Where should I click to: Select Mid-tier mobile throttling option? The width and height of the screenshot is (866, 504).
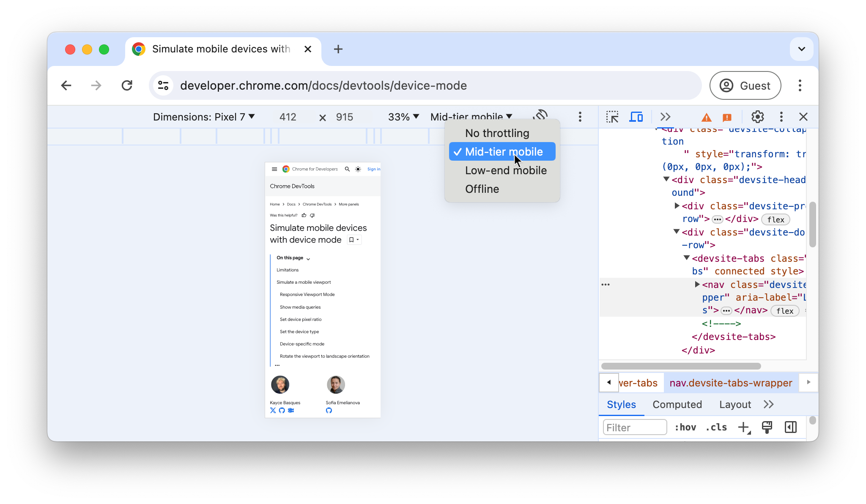(x=504, y=152)
